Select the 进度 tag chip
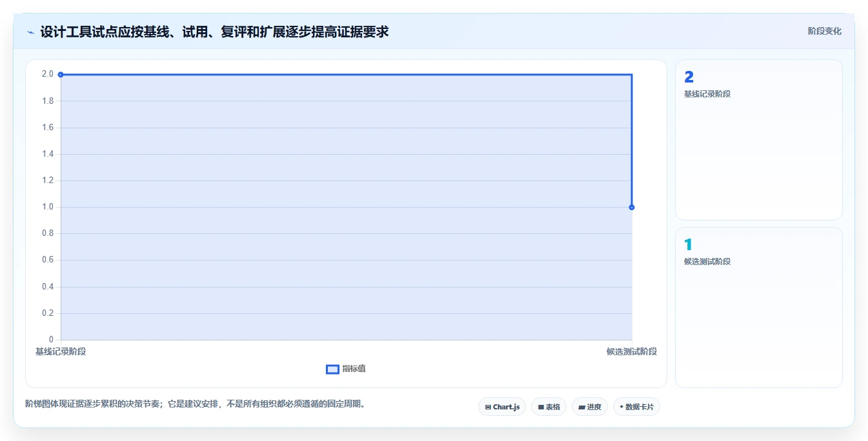The width and height of the screenshot is (868, 441). pyautogui.click(x=590, y=407)
